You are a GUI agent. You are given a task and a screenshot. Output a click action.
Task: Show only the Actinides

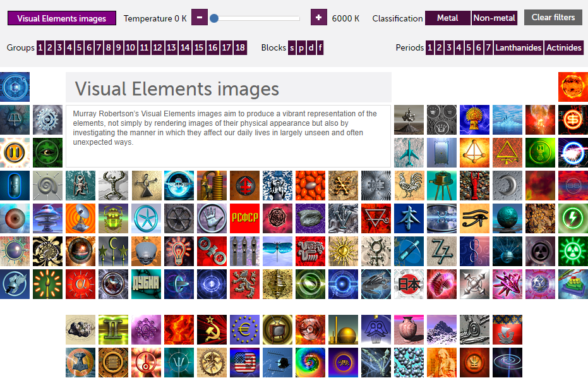pos(563,47)
